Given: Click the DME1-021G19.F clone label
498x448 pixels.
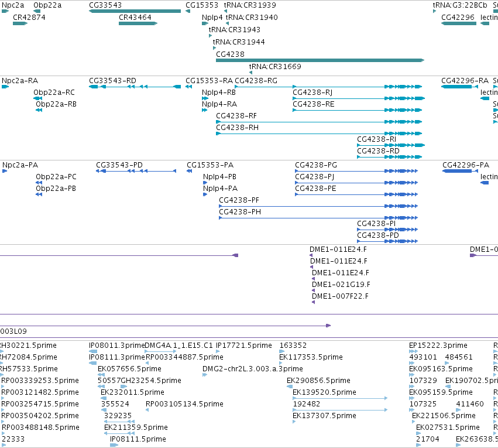Looking at the screenshot, I should click(341, 285).
